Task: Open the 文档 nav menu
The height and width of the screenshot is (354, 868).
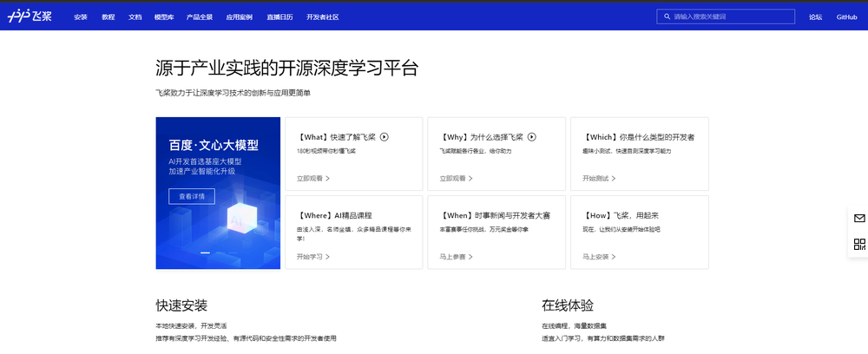Action: tap(135, 17)
